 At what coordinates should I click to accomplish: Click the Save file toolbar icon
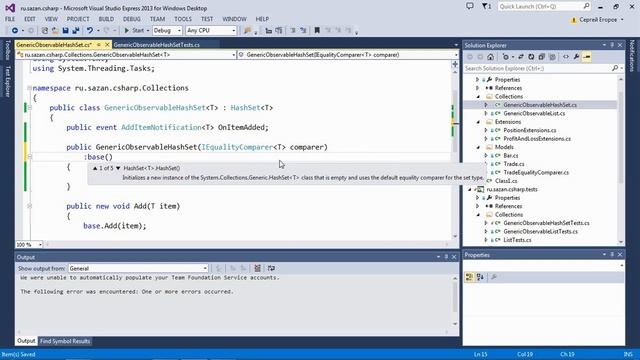(65, 31)
